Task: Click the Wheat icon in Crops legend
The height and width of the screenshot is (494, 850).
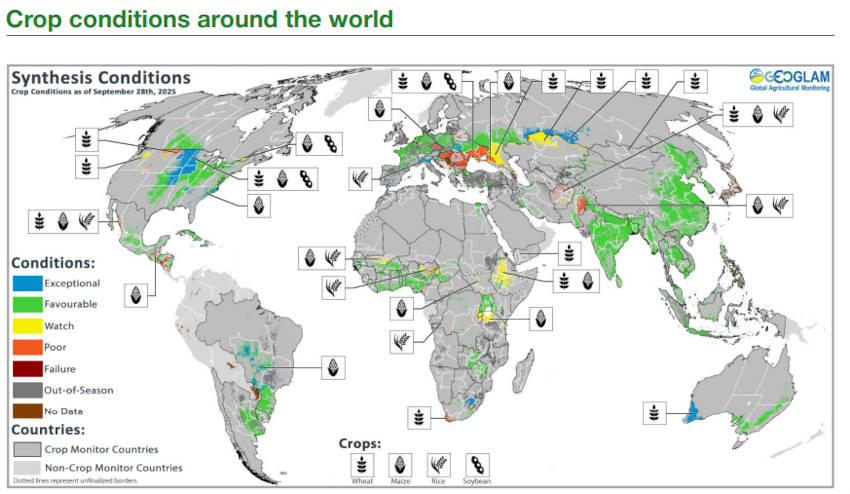Action: 361,465
